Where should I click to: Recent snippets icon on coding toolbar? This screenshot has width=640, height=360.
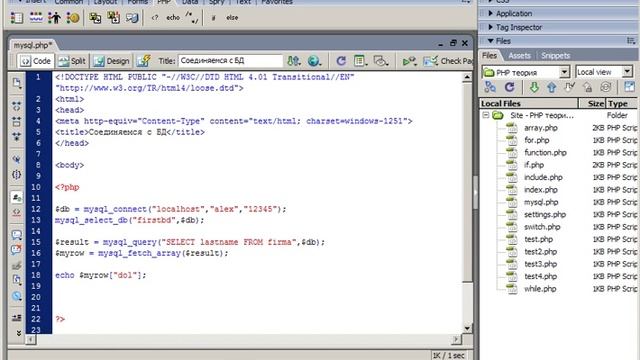click(17, 280)
